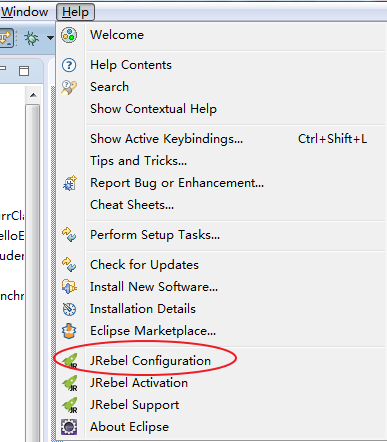Select Show Contextual Help

(x=153, y=109)
